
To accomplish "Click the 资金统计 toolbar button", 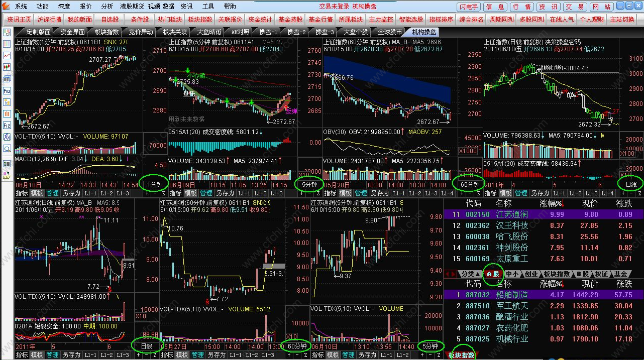I will (260, 20).
